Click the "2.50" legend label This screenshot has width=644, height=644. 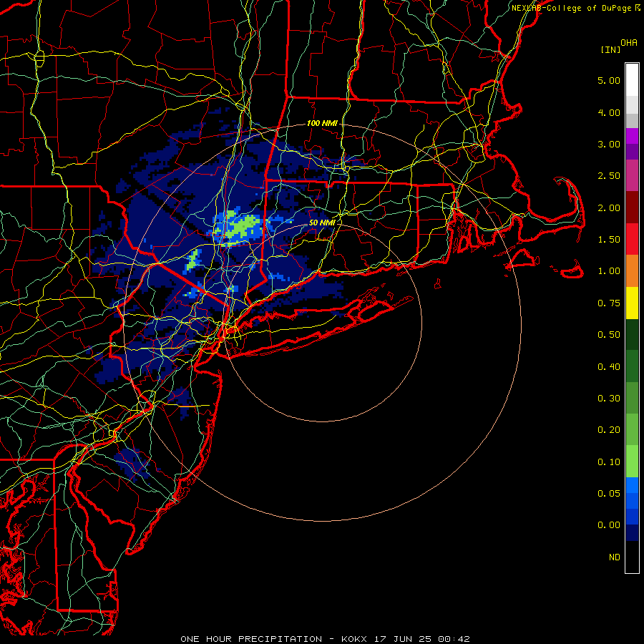tap(609, 176)
